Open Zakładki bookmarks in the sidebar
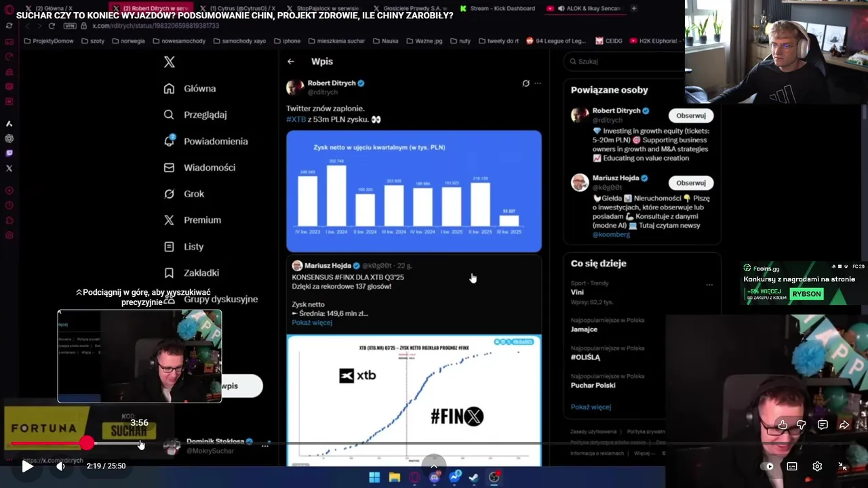The height and width of the screenshot is (488, 868). (191, 273)
